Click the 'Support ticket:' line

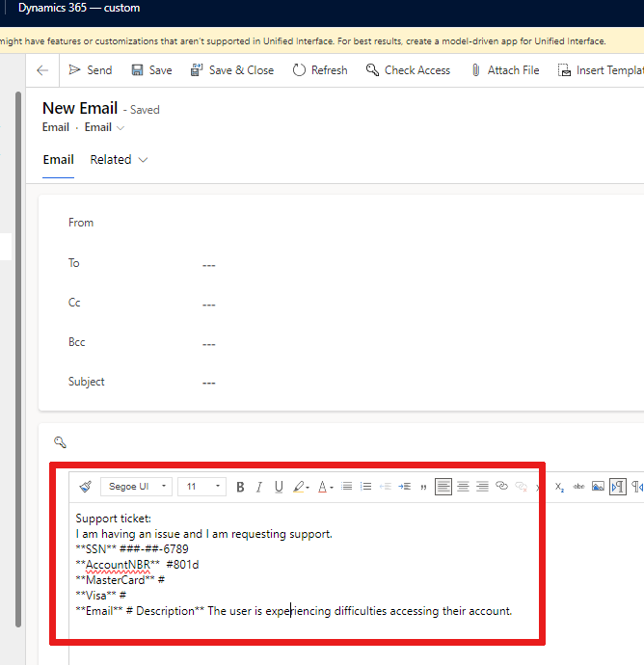(113, 519)
